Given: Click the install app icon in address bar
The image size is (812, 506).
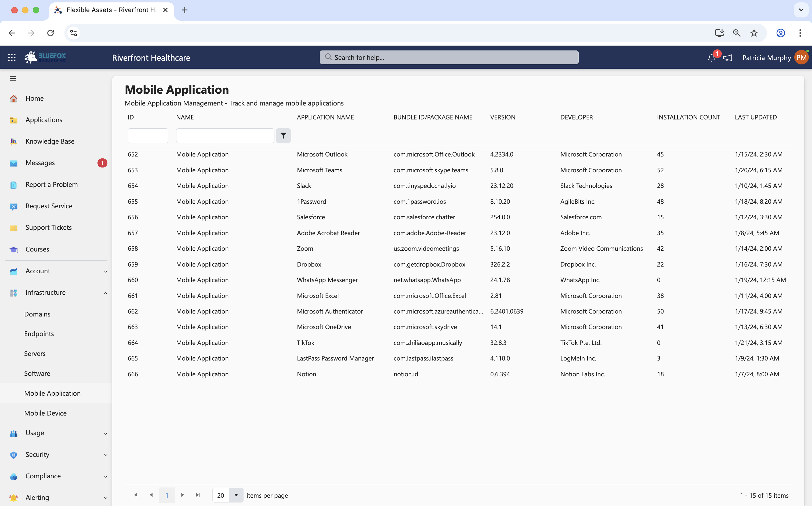Looking at the screenshot, I should (x=719, y=33).
